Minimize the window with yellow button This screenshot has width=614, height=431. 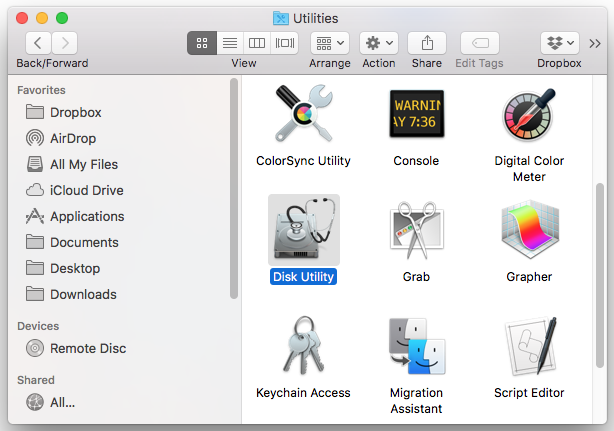pyautogui.click(x=42, y=18)
